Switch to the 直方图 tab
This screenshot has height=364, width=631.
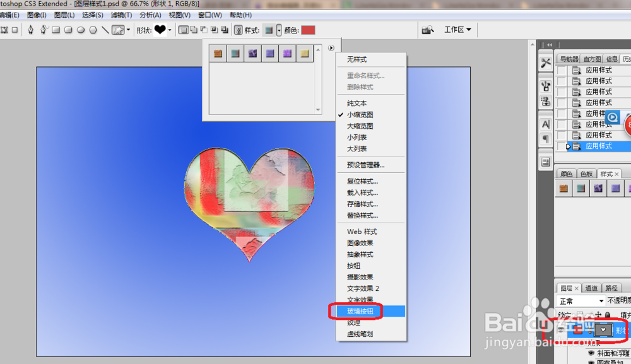pyautogui.click(x=592, y=59)
